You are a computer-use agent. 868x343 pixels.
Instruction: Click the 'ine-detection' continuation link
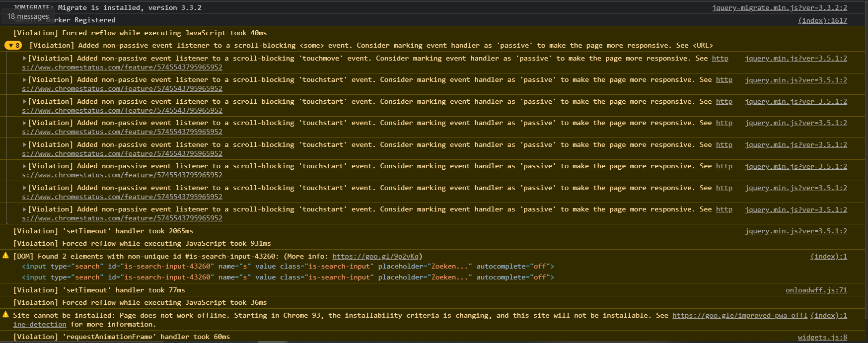pos(40,324)
